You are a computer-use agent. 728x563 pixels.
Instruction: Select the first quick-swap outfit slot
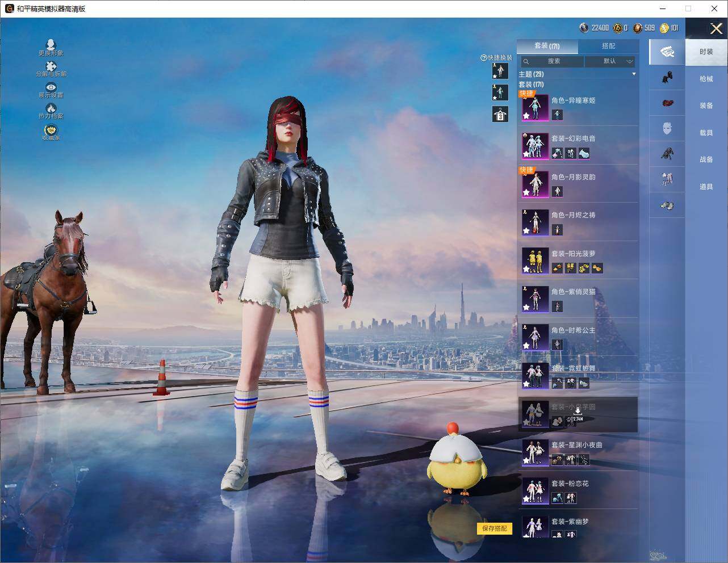click(500, 71)
